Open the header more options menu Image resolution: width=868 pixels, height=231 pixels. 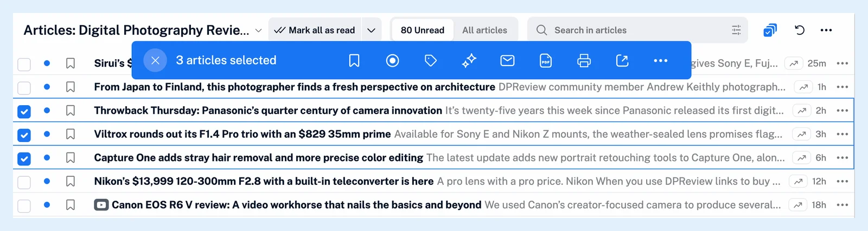click(826, 30)
